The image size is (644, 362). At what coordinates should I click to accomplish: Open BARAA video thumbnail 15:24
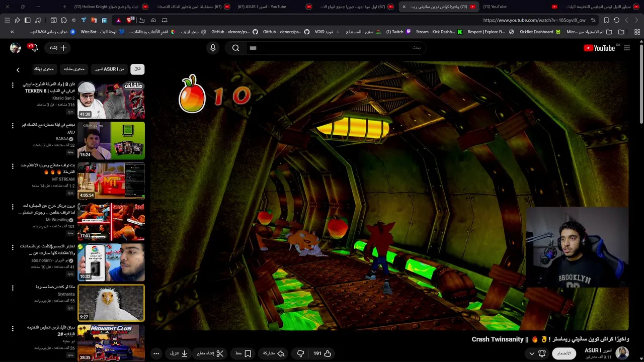coord(111,140)
